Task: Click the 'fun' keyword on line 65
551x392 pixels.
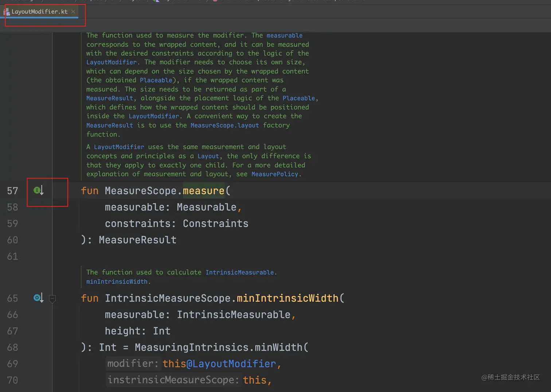Action: tap(90, 298)
